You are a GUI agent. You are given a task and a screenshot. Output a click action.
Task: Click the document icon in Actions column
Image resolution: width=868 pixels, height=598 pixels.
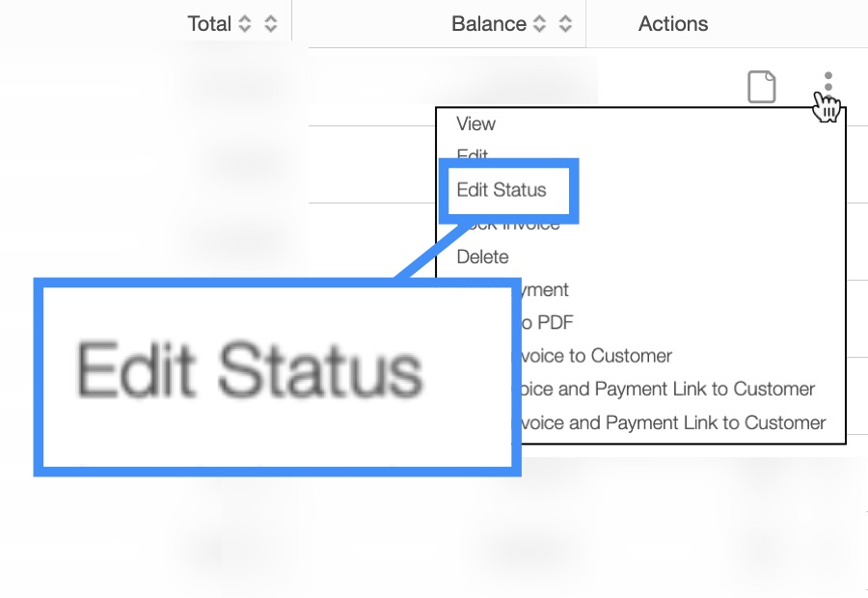click(x=762, y=87)
